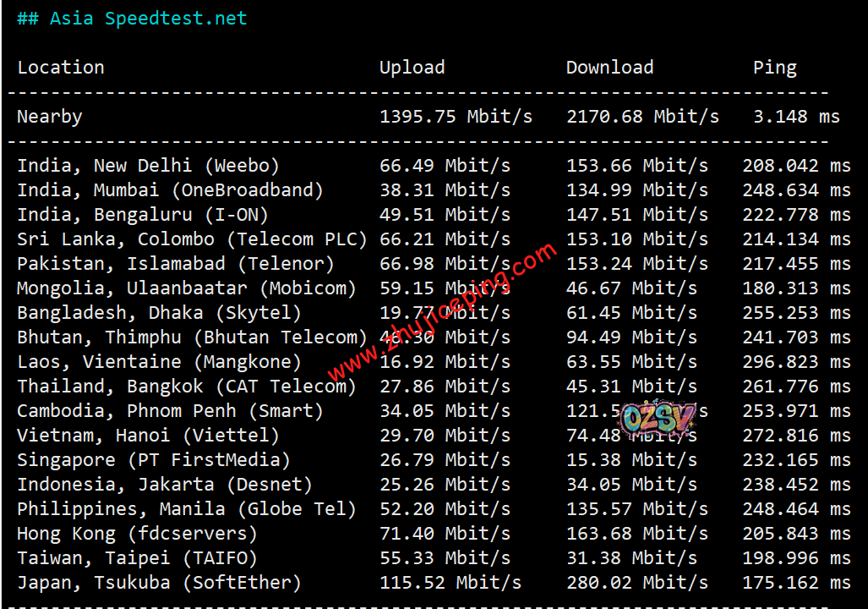Click the India, Mumbai (OneBroadband) entry
The height and width of the screenshot is (609, 868).
(x=170, y=190)
